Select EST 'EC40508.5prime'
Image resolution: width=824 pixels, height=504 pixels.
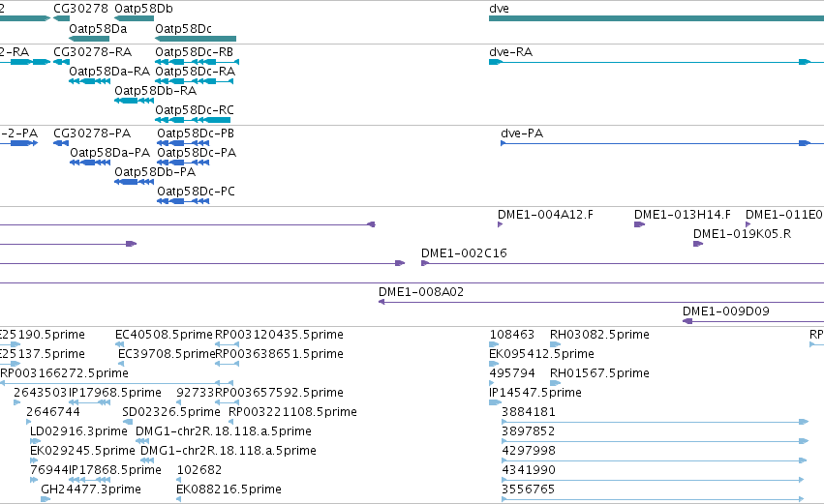pyautogui.click(x=164, y=335)
